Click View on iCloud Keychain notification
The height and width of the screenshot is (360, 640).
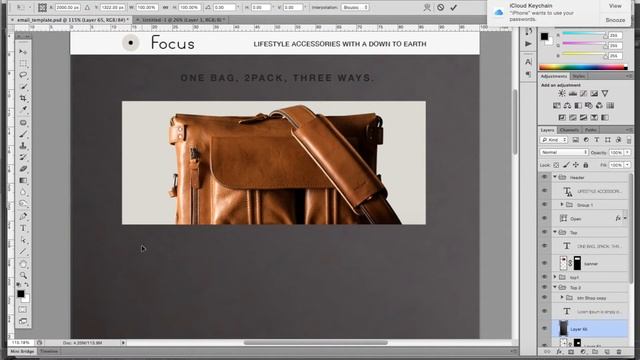coord(615,6)
